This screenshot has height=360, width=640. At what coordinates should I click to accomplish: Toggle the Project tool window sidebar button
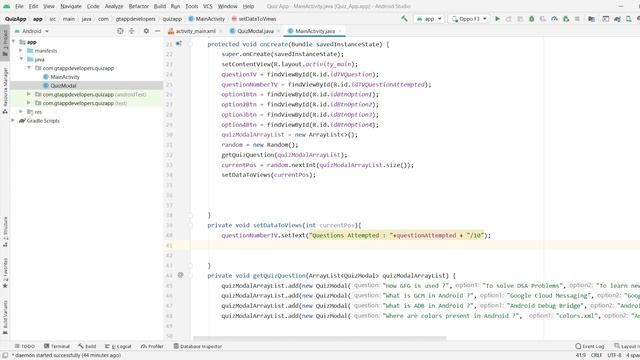[5, 43]
